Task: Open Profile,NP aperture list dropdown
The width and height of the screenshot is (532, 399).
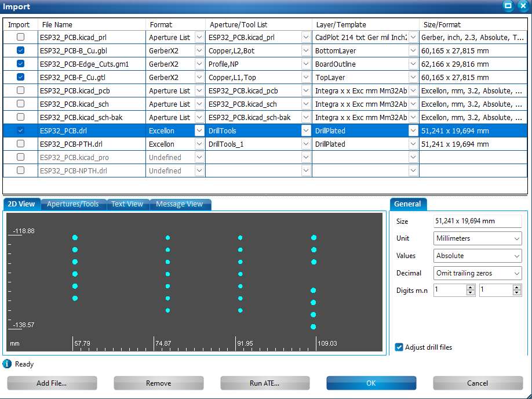Action: (x=305, y=64)
